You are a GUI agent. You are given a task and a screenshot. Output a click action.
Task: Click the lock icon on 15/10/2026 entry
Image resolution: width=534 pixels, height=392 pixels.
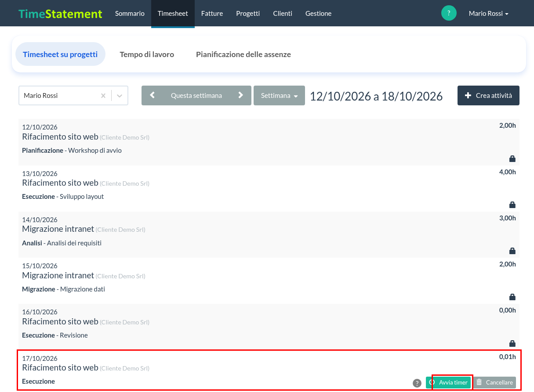(512, 297)
